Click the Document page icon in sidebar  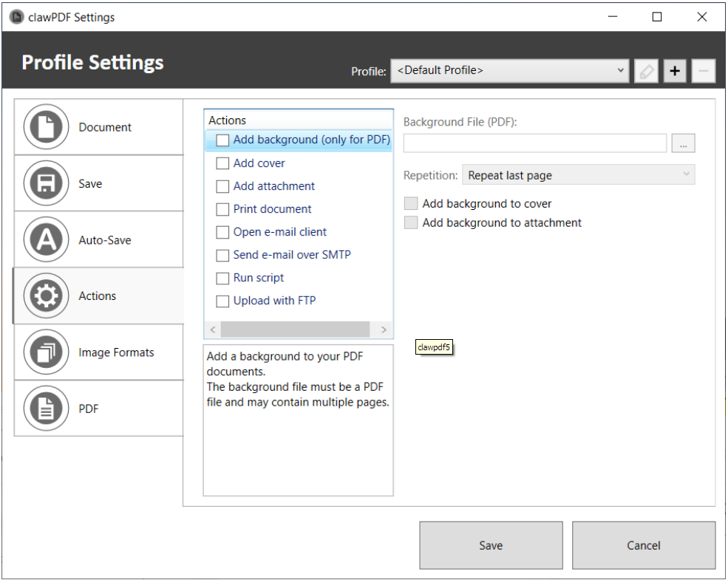point(46,127)
